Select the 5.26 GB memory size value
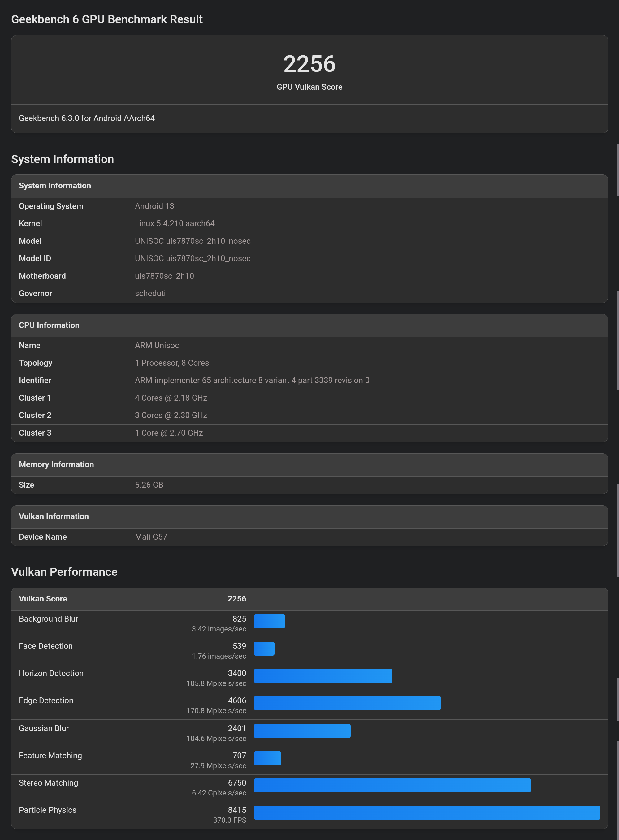Screen dimensions: 619x840 (149, 485)
